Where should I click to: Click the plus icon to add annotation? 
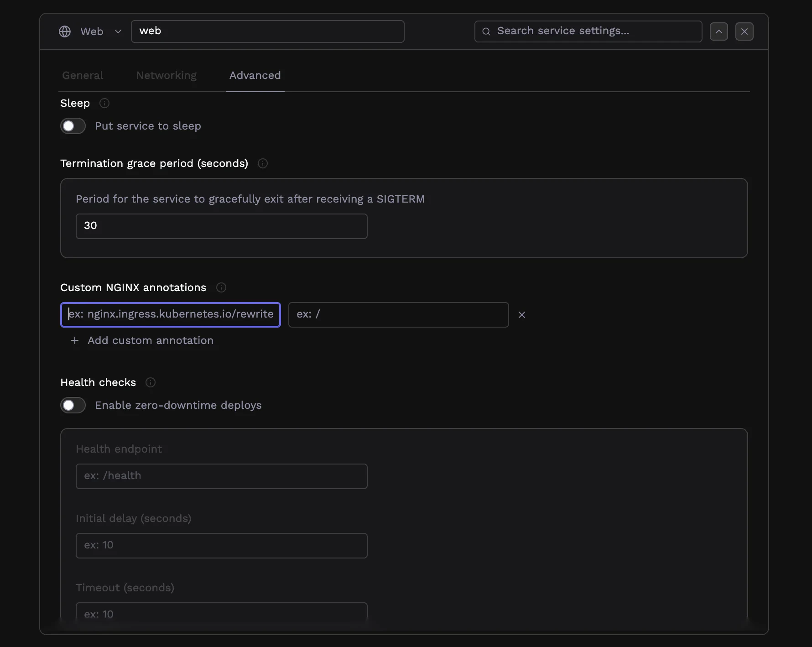tap(74, 340)
